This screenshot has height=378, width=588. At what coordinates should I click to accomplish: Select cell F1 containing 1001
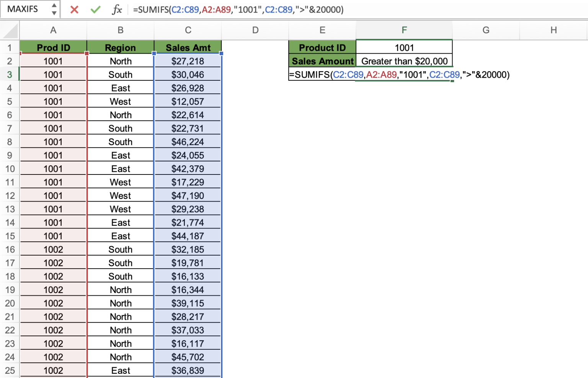(405, 47)
